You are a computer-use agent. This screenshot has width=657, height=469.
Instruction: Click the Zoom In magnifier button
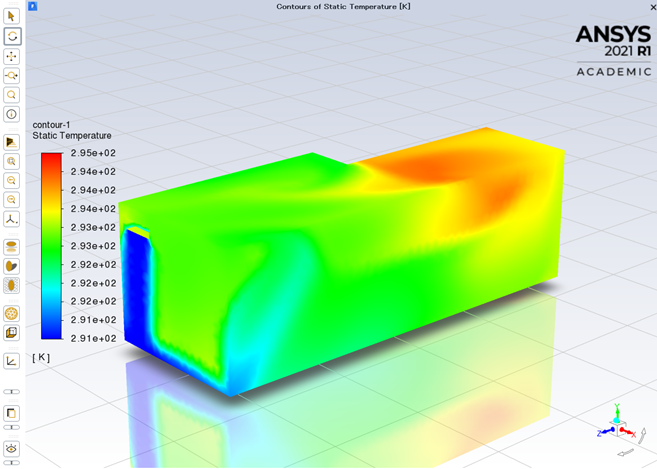tap(11, 181)
